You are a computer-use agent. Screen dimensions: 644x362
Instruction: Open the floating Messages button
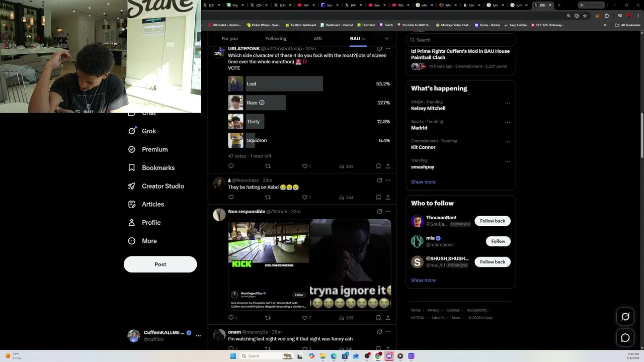tap(625, 338)
